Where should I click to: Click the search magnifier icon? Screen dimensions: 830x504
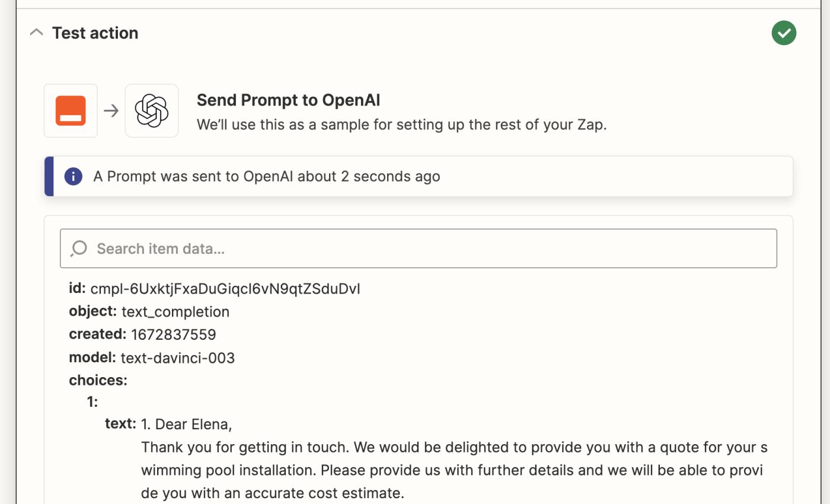pos(79,248)
